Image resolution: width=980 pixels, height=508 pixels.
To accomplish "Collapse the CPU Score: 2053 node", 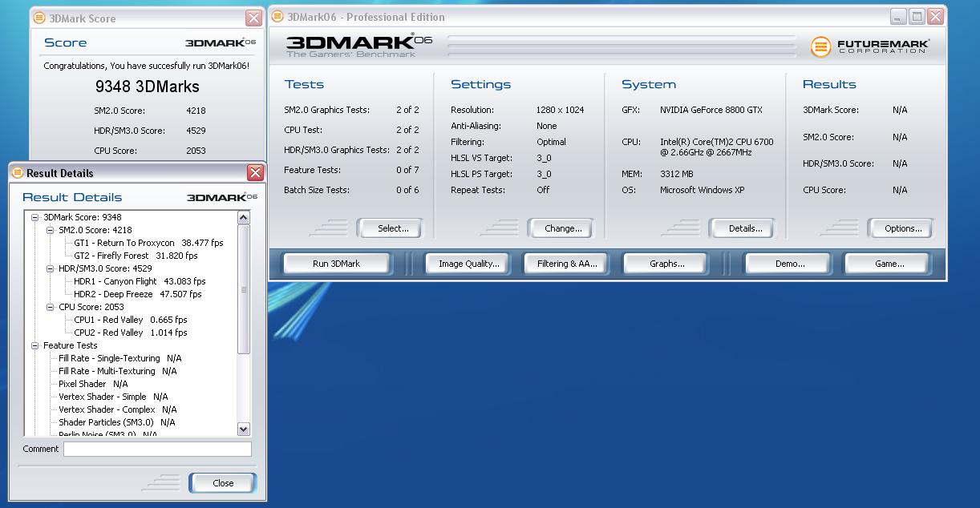I will point(51,307).
